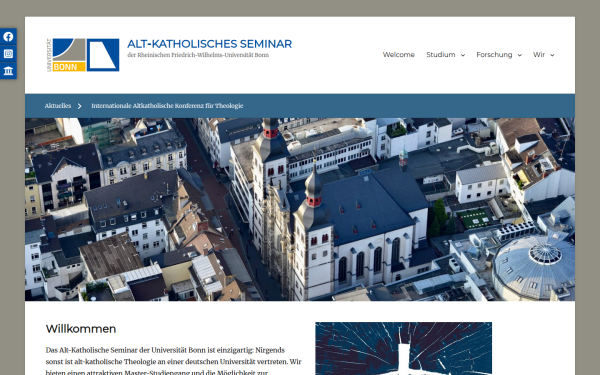Click paragraph starting 'Das Alt-Katholische Seminar der Universität'
Image resolution: width=600 pixels, height=375 pixels.
coord(174,361)
